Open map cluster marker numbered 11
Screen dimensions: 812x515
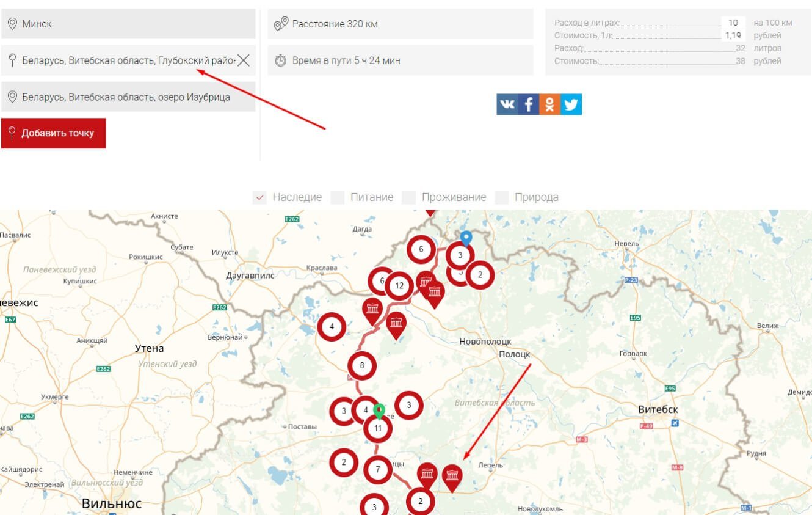(378, 428)
